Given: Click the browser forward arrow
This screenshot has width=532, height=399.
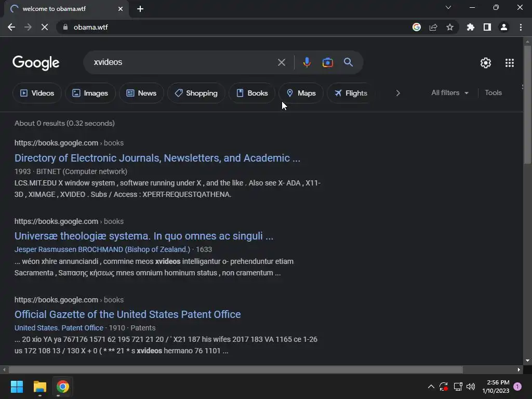Looking at the screenshot, I should click(x=28, y=27).
